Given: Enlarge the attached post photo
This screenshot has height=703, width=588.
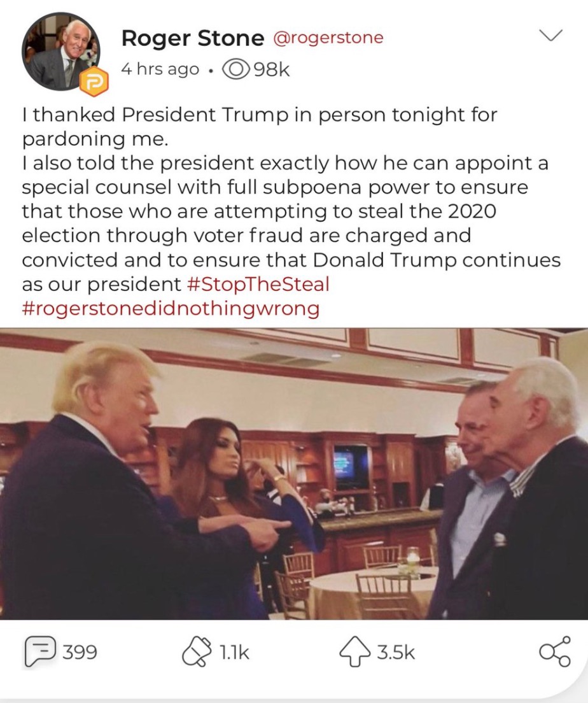Looking at the screenshot, I should [x=294, y=474].
